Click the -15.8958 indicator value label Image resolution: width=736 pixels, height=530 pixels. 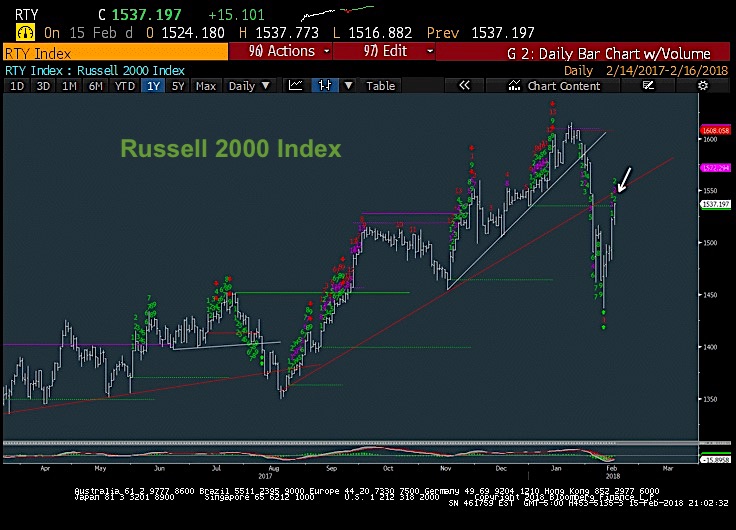pos(715,459)
